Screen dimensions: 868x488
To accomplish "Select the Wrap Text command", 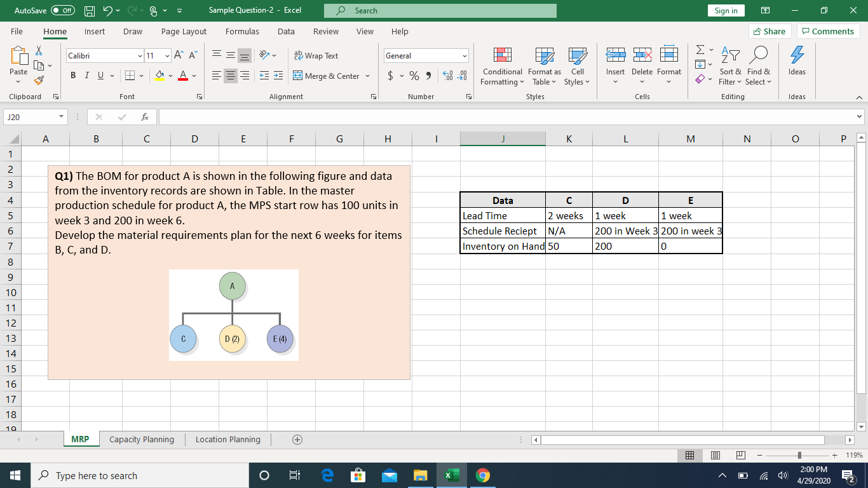I will 315,55.
